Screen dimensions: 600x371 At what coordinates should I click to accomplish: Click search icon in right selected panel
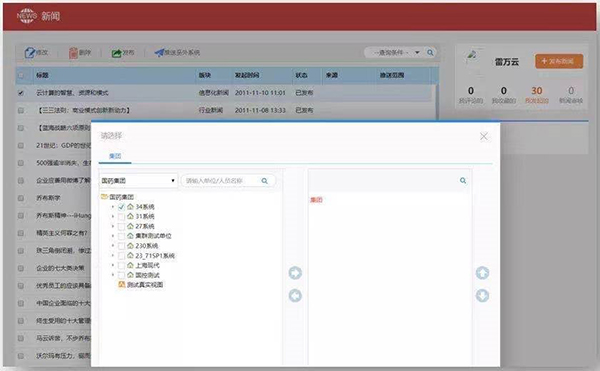[463, 181]
